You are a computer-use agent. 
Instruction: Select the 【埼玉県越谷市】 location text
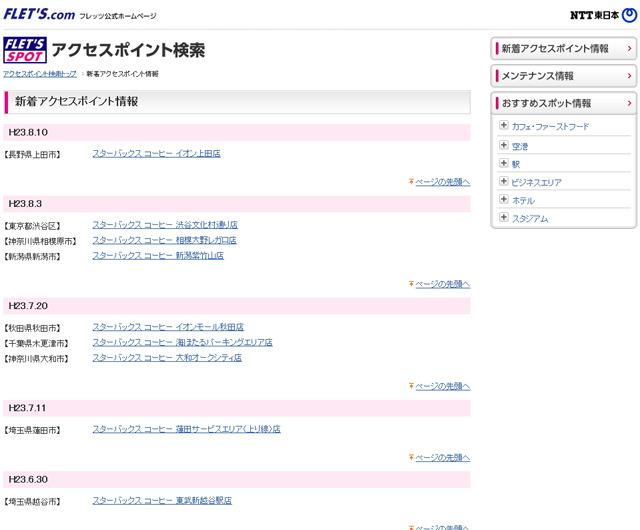pos(32,502)
